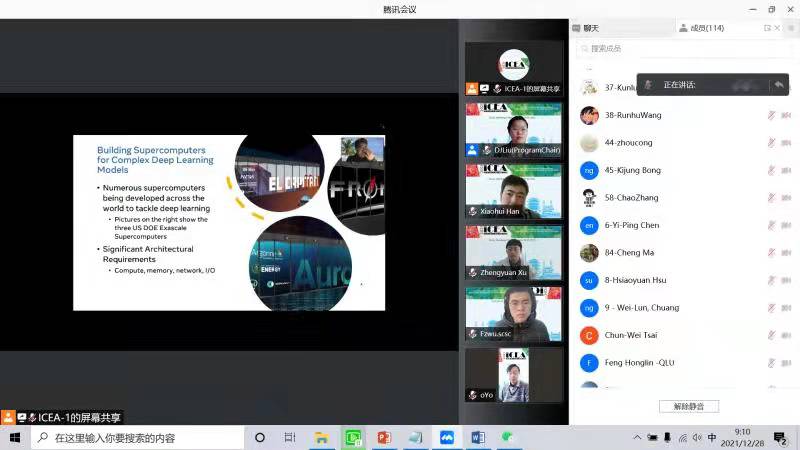Click the mic icon next to 58-ChaoZhang

tap(771, 198)
